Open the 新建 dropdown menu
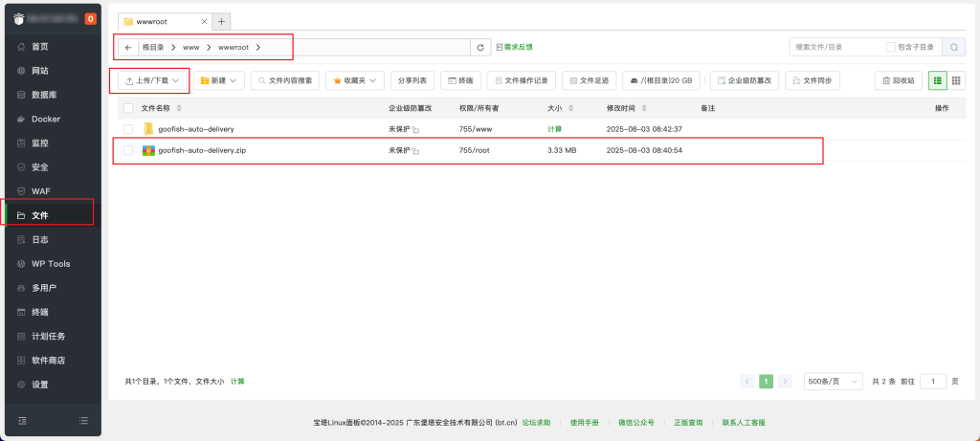The height and width of the screenshot is (441, 980). tap(219, 81)
